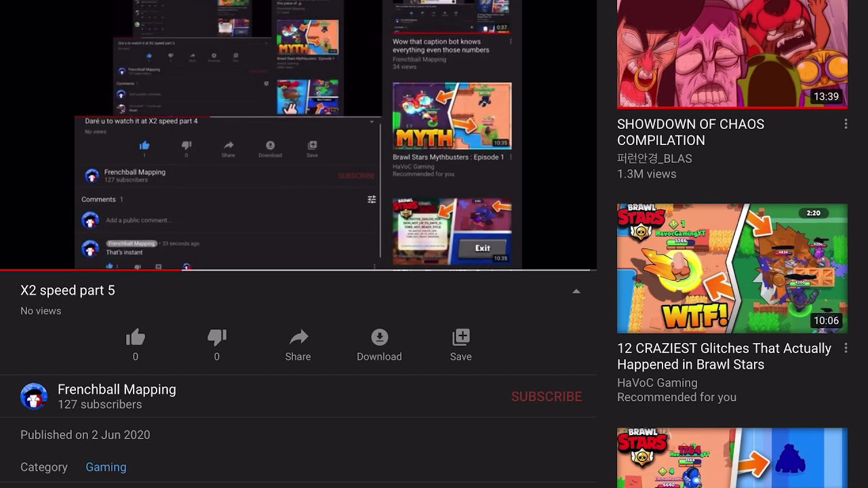Open the HaVoC Gaming channel name
This screenshot has height=488, width=868.
657,383
